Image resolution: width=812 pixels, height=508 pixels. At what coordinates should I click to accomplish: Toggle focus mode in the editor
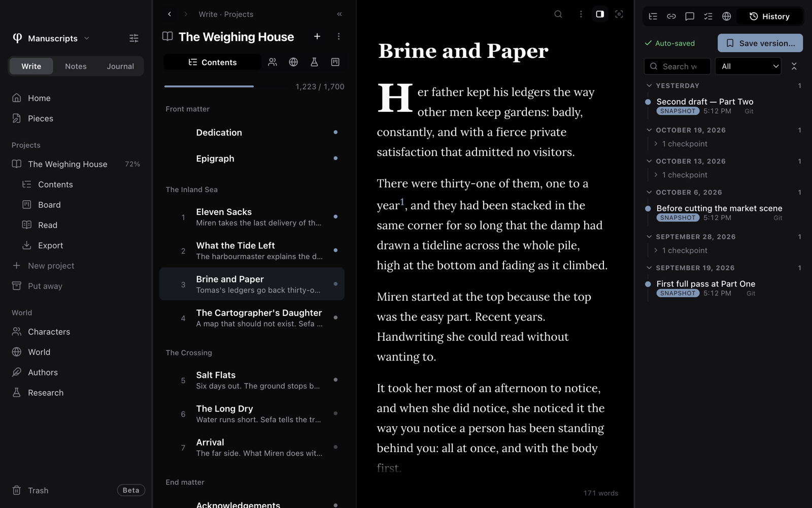pyautogui.click(x=619, y=14)
